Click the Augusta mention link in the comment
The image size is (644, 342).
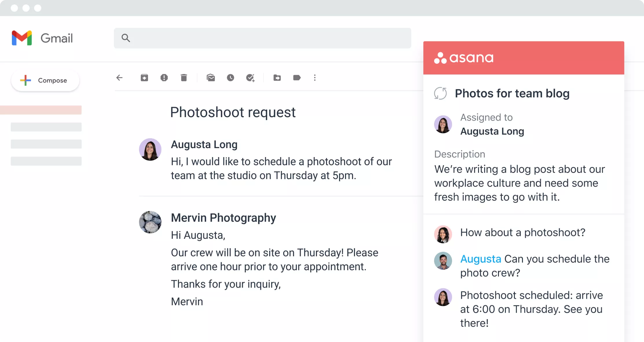[x=481, y=259]
